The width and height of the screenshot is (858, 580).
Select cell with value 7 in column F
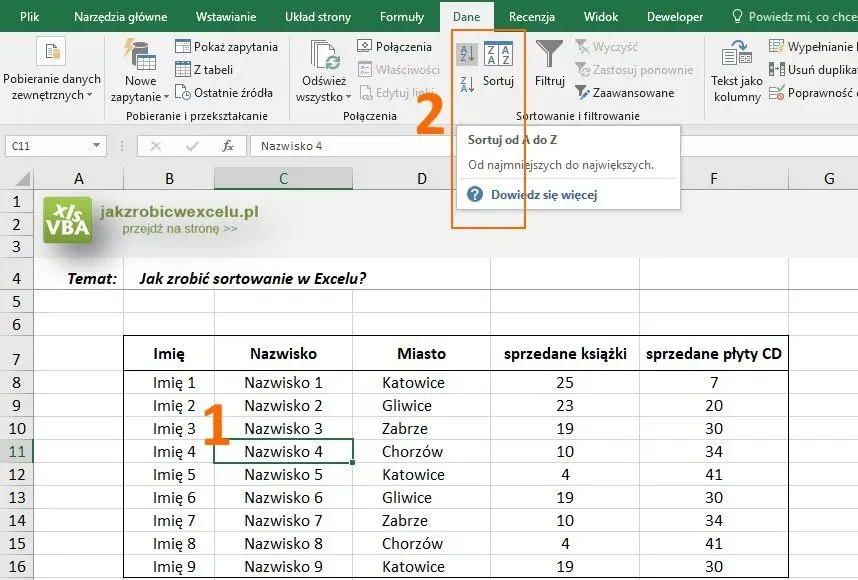[x=714, y=382]
